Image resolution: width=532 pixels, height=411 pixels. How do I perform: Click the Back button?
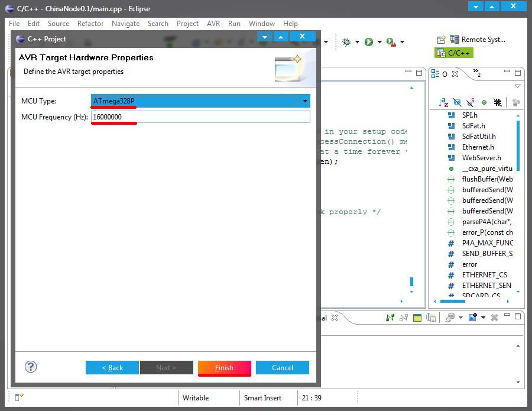[112, 368]
